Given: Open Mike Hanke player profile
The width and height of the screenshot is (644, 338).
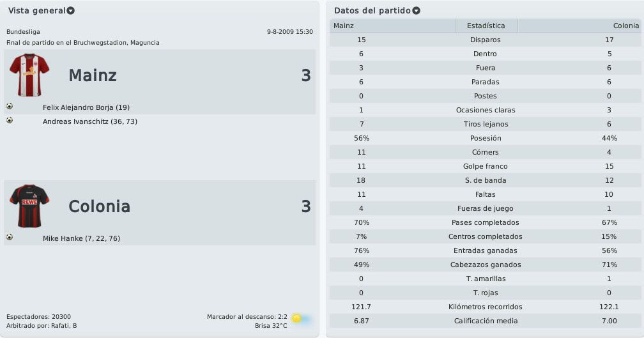Looking at the screenshot, I should pos(63,238).
